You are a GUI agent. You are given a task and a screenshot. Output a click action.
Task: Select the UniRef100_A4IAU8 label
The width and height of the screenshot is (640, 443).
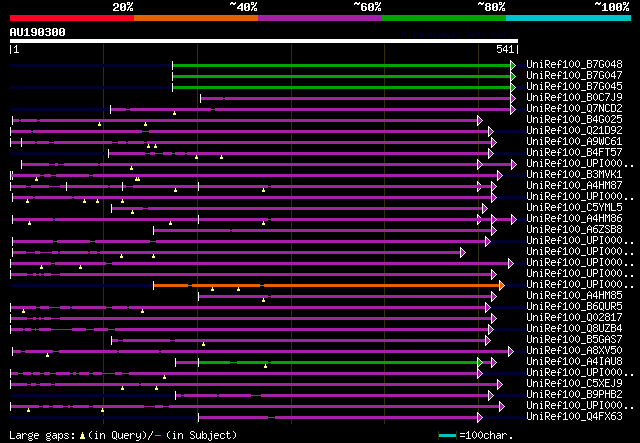574,362
